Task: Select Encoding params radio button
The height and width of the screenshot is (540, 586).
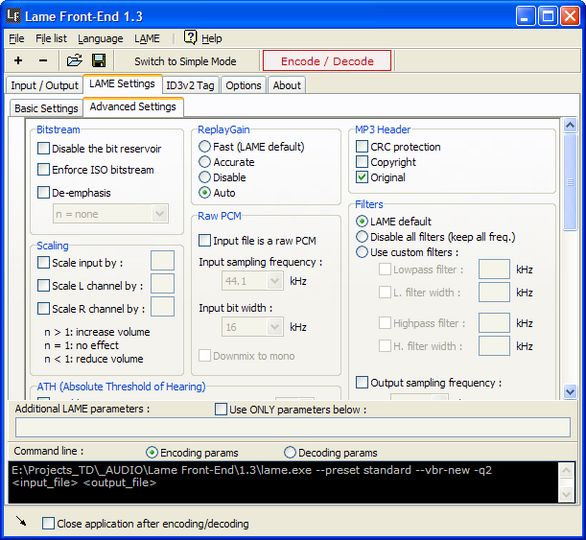Action: (152, 452)
